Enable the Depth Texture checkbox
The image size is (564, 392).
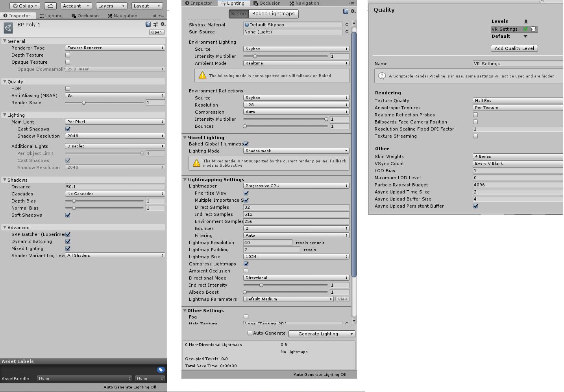[x=68, y=55]
